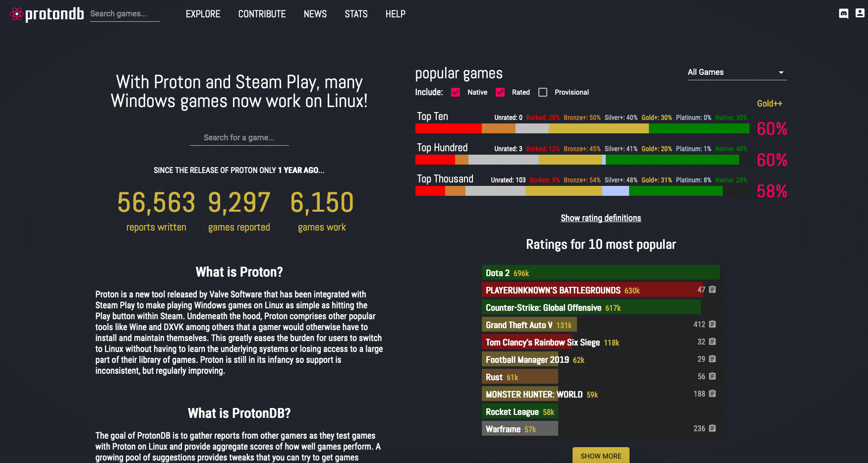Click the 56,563 reports written figure
This screenshot has width=868, height=463.
pos(156,203)
